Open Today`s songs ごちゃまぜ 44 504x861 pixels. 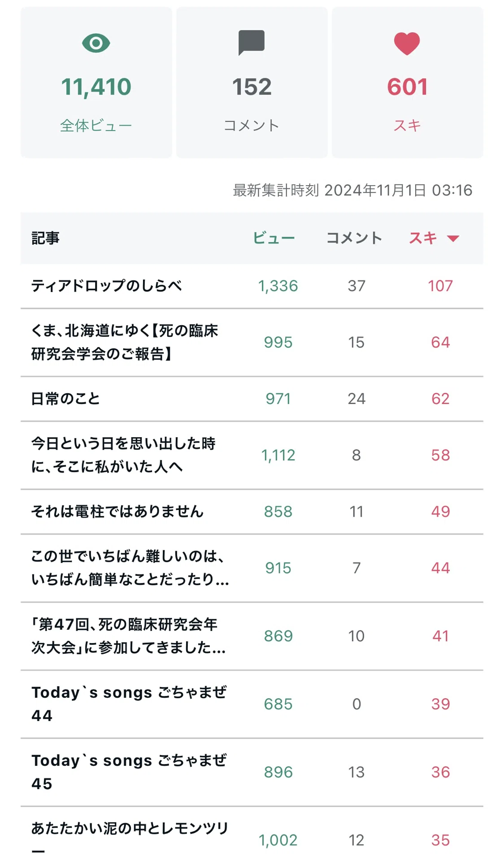[x=129, y=704]
